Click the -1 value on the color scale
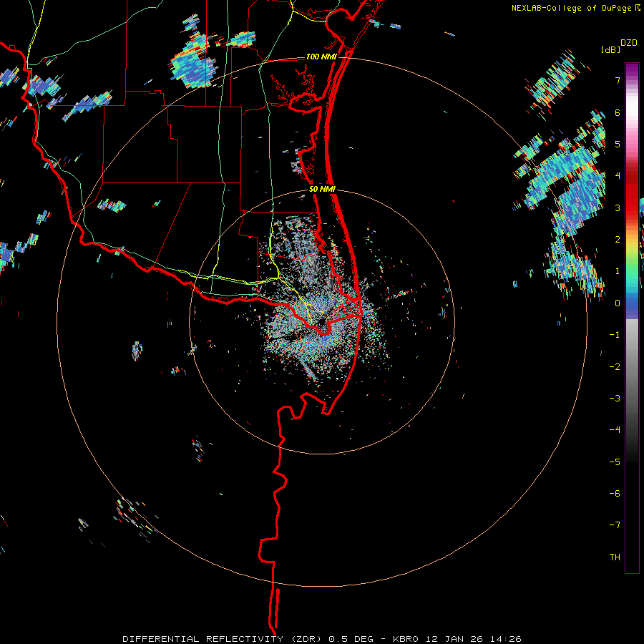The height and width of the screenshot is (644, 644). pyautogui.click(x=615, y=335)
